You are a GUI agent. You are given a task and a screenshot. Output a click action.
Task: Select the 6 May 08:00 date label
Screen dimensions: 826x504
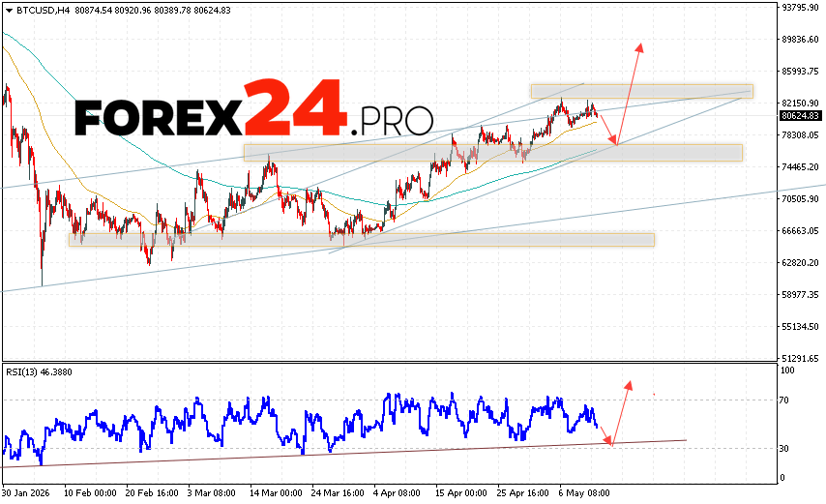coord(584,493)
